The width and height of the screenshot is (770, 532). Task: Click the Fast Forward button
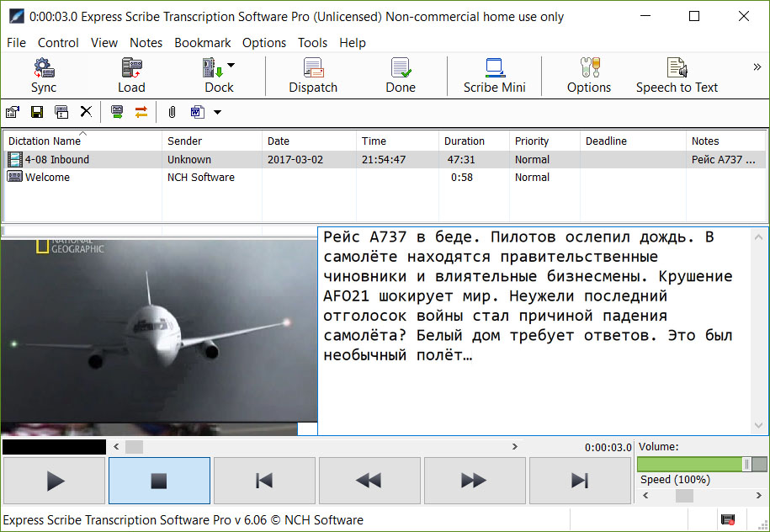tap(475, 481)
